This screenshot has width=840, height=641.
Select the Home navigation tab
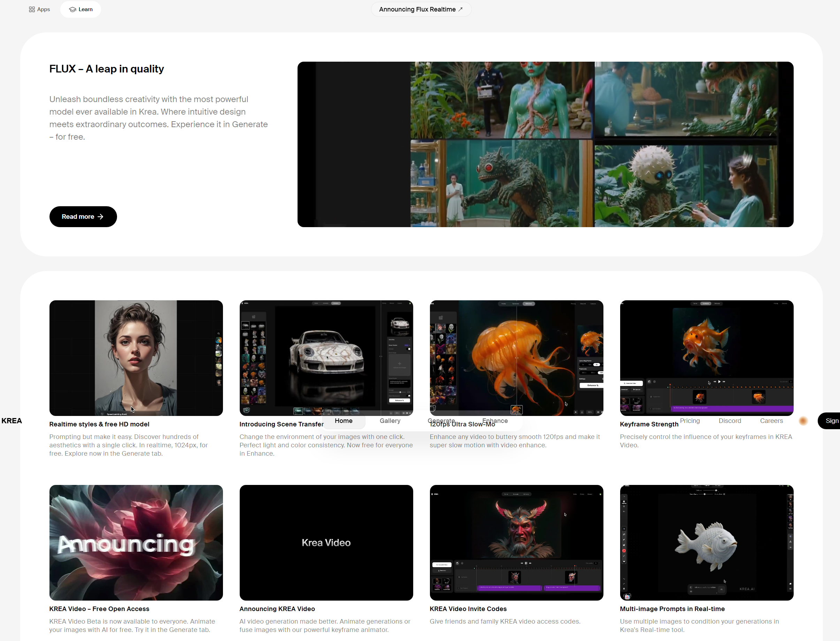(343, 420)
